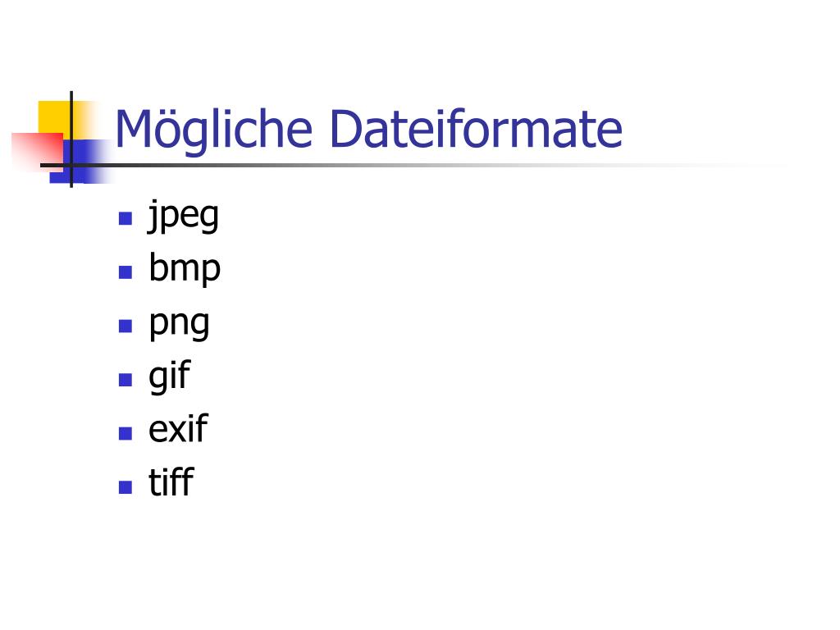Viewport: 840px width, 630px height.
Task: Select the tiff bullet text
Action: click(x=171, y=482)
